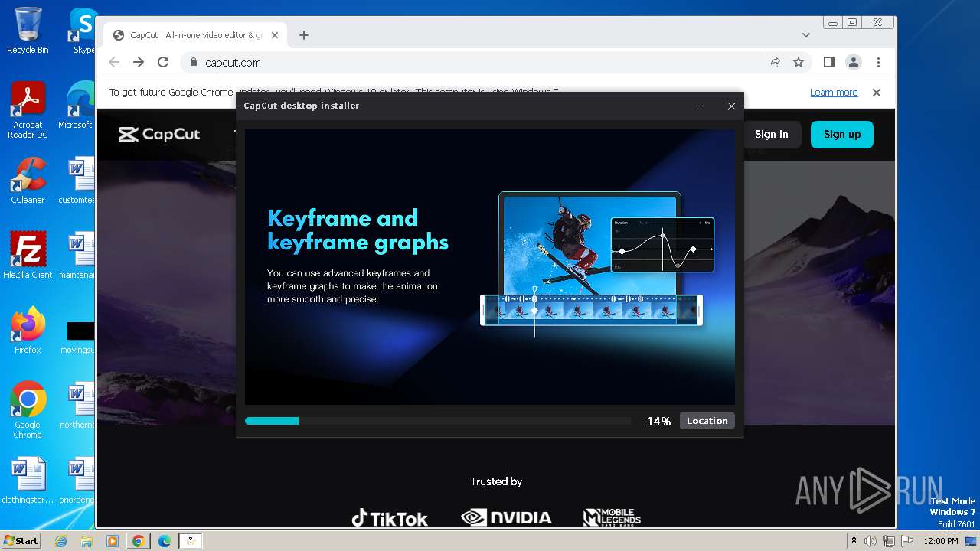Screen dimensions: 980x551
Task: Click the CapCut logo on webpage
Action: pos(159,135)
